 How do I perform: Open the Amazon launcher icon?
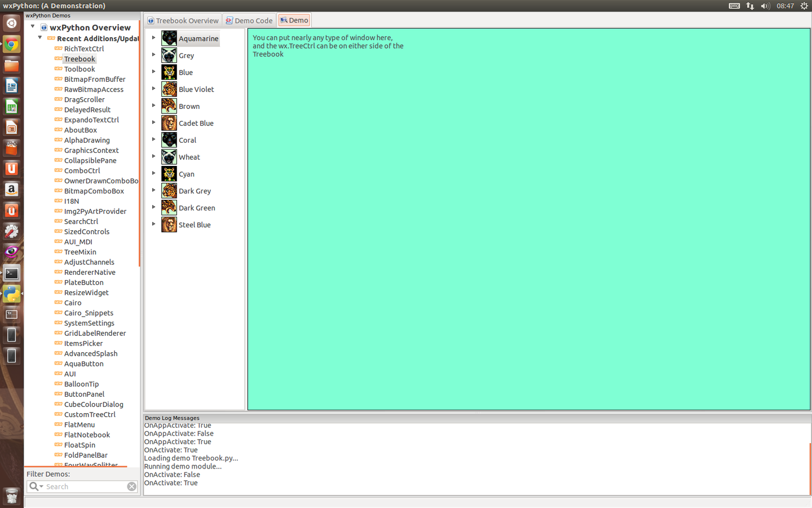pos(11,190)
